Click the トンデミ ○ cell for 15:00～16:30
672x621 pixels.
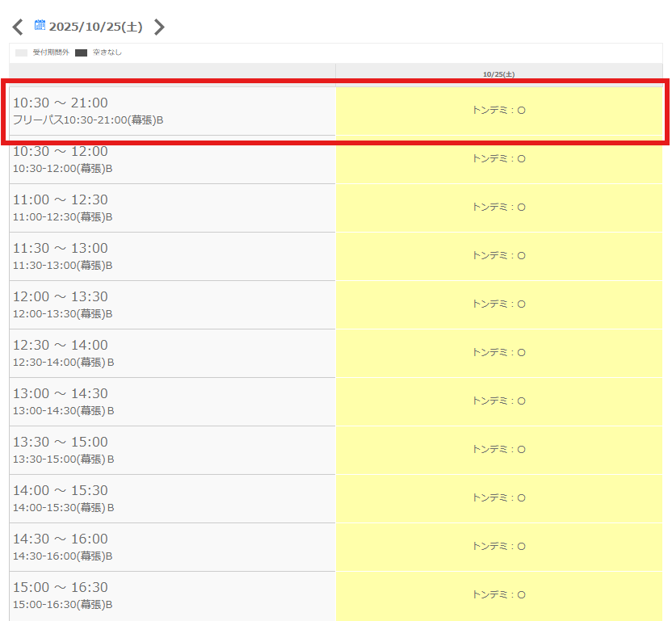(x=498, y=595)
